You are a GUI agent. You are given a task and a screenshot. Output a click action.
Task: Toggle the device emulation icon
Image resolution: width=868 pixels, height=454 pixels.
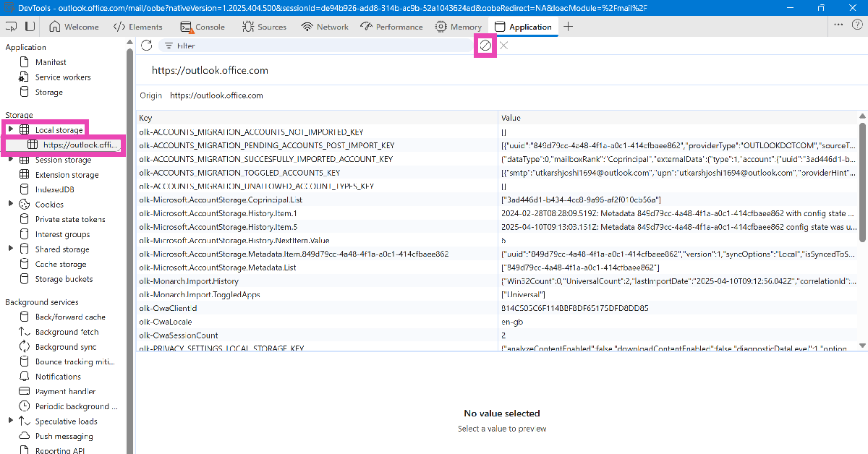point(30,27)
